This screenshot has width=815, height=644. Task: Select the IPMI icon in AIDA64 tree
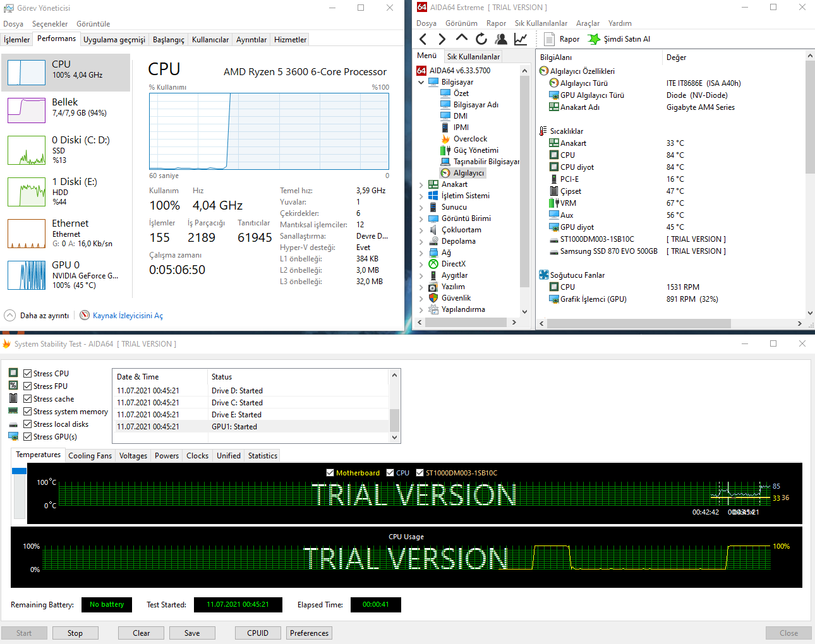[x=445, y=128]
